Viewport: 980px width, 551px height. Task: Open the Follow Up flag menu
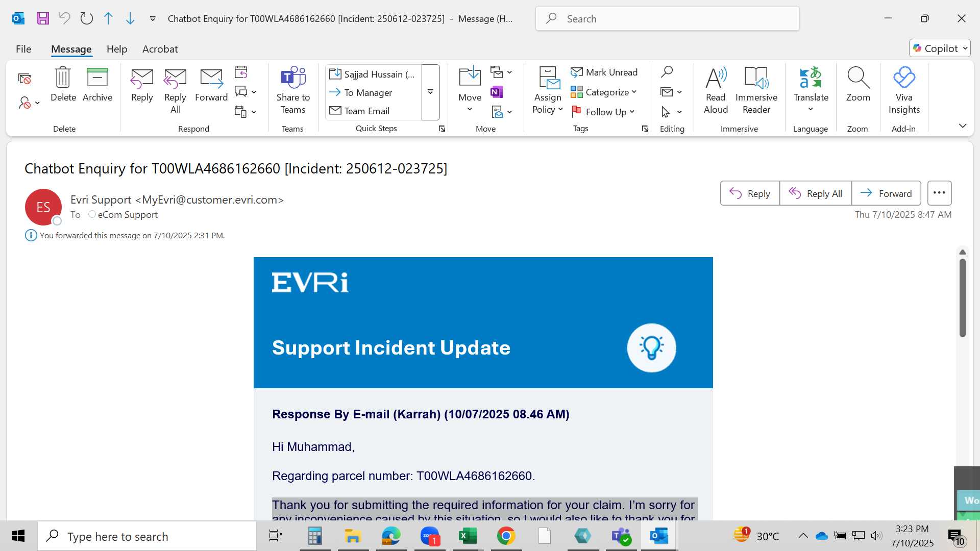[x=603, y=112]
